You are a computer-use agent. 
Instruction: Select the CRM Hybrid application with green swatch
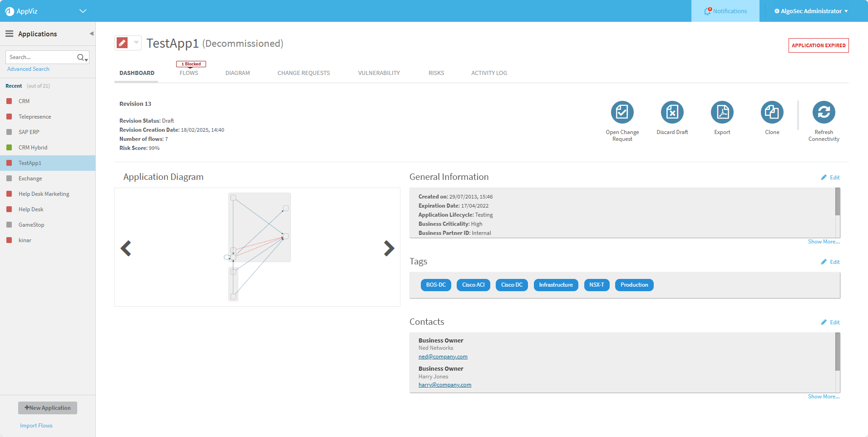(33, 148)
